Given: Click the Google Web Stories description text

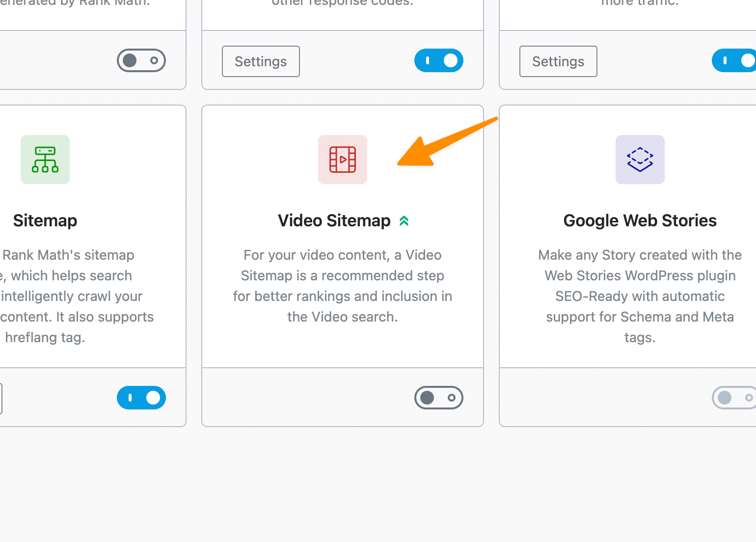Looking at the screenshot, I should [x=640, y=296].
